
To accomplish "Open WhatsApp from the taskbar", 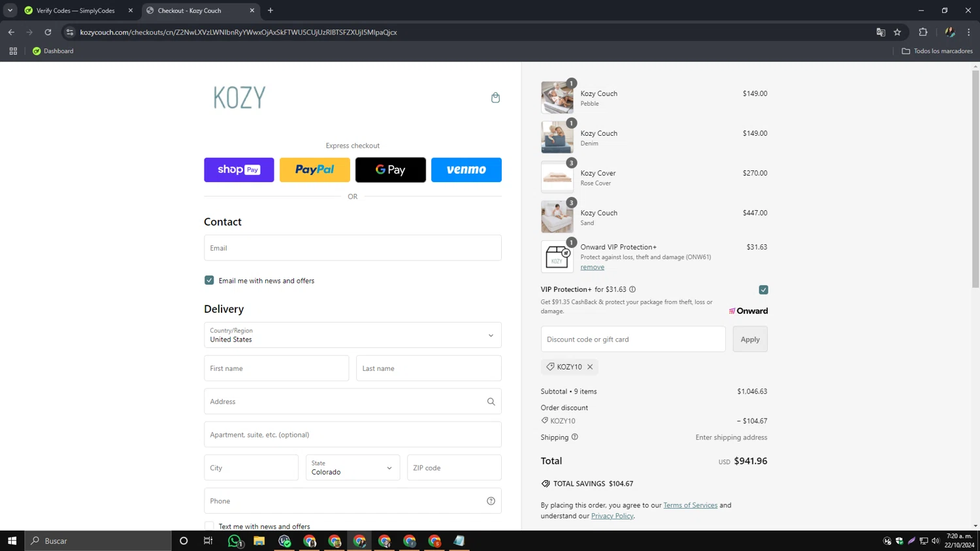I will pos(235,541).
